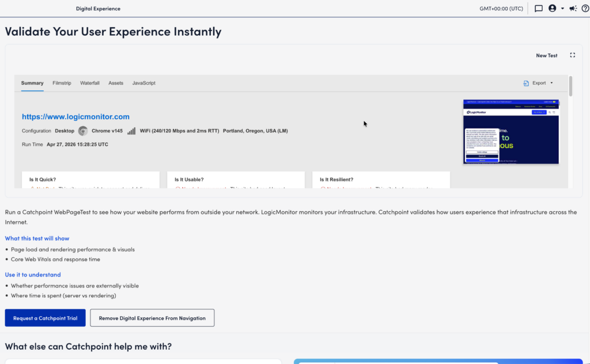This screenshot has height=364, width=590.
Task: Expand the account dropdown arrow
Action: point(562,8)
